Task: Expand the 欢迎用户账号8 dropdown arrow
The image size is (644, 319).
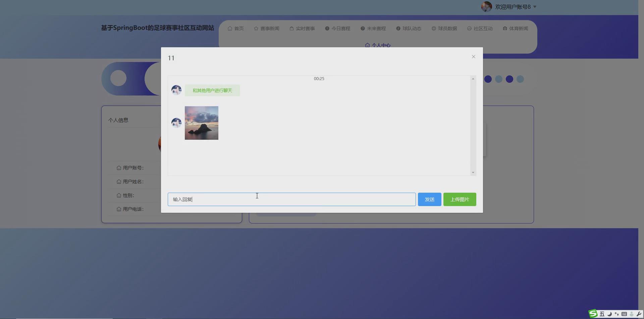Action: tap(535, 7)
